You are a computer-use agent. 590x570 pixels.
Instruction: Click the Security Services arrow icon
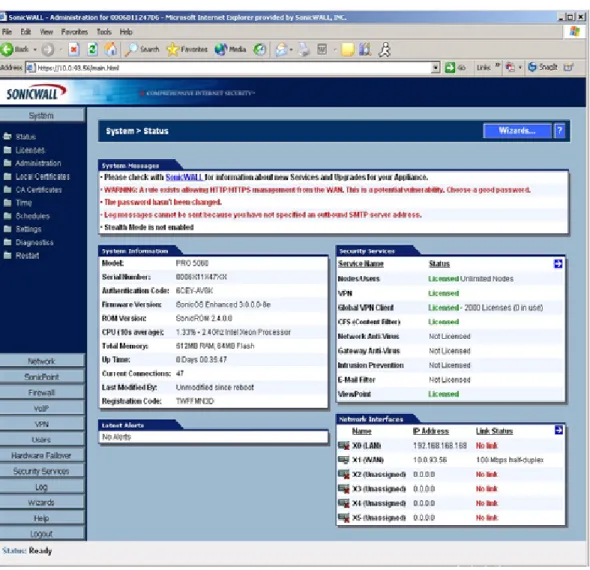[558, 264]
